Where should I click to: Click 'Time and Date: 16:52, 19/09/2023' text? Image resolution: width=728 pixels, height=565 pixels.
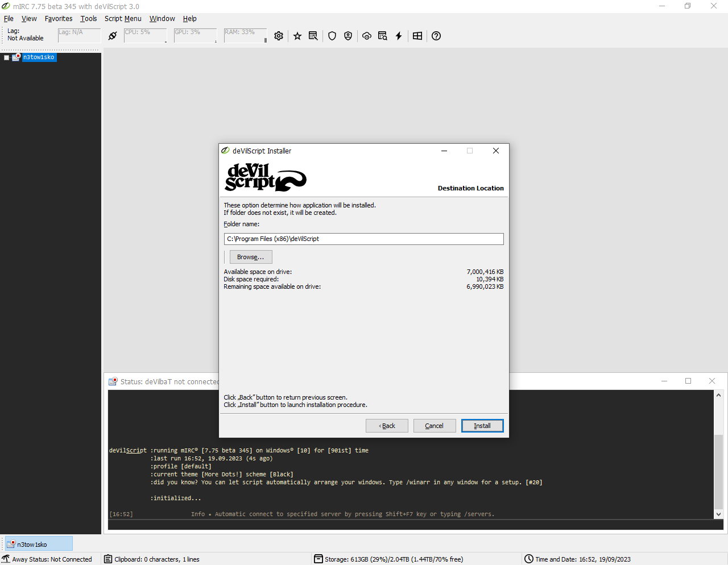click(583, 559)
